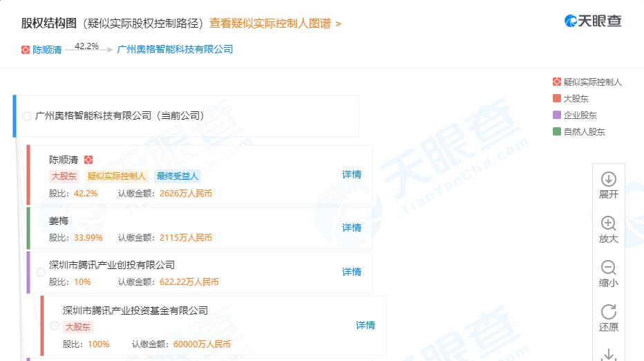The height and width of the screenshot is (361, 644).
Task: Collapse the 深圳市腾讯产业创投有限公司 node
Action: (x=41, y=272)
